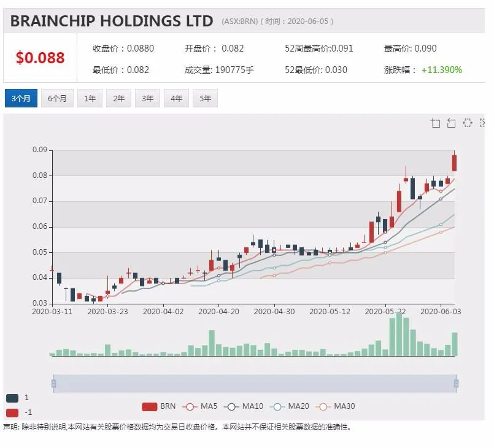Toggle MA20 line in legend

tap(290, 406)
